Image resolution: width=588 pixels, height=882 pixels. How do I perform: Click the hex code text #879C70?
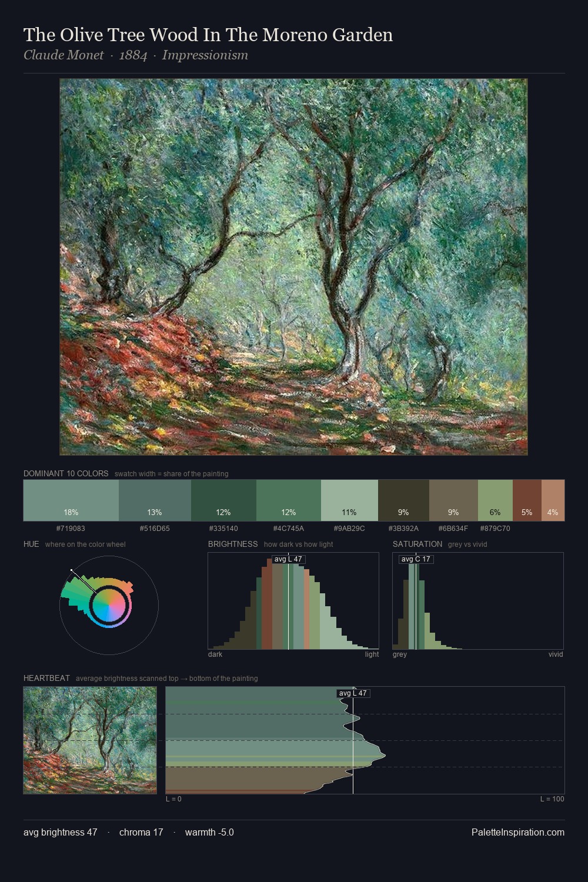click(x=495, y=529)
